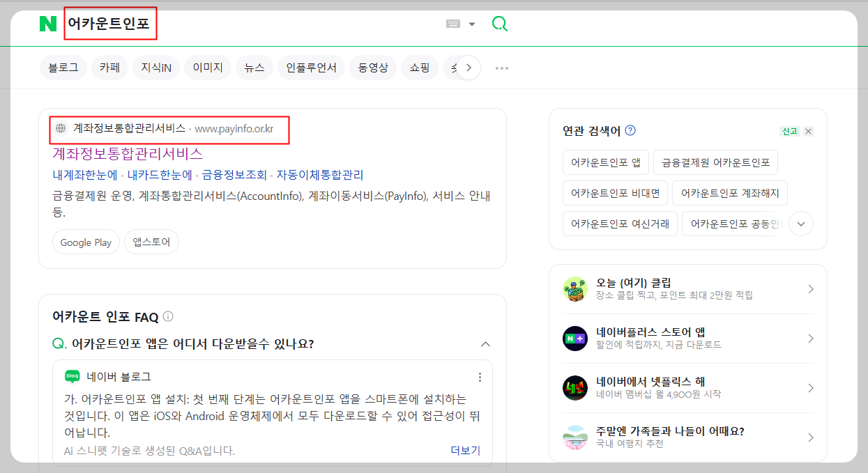Close the 연관 검색어 panel with X
868x473 pixels.
pos(808,131)
